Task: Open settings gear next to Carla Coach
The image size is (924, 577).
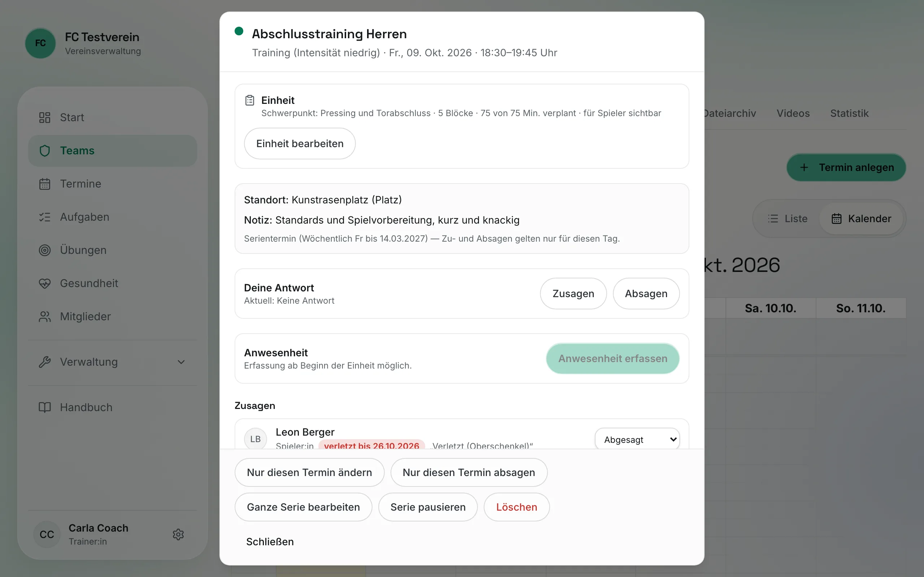Action: point(178,534)
